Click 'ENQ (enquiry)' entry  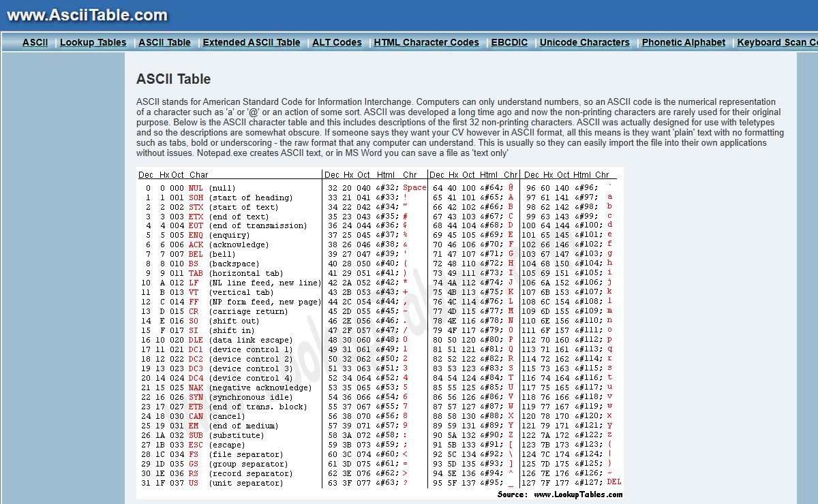(x=219, y=235)
